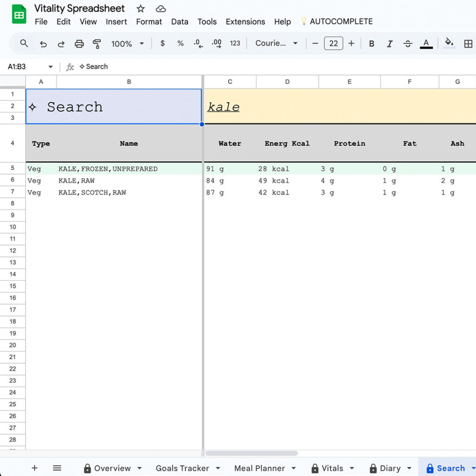Switch to the Meal Planner sheet tab
This screenshot has width=476, height=476.
coord(259,468)
